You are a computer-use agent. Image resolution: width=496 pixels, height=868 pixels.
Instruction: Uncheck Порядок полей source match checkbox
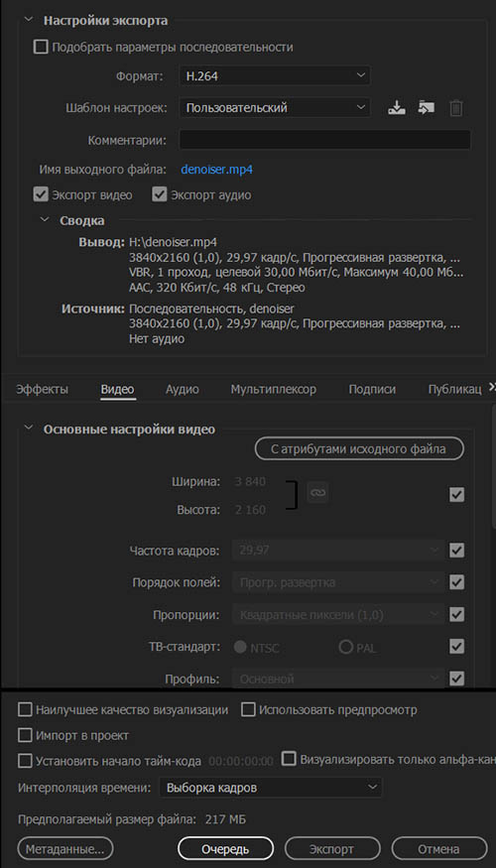456,582
